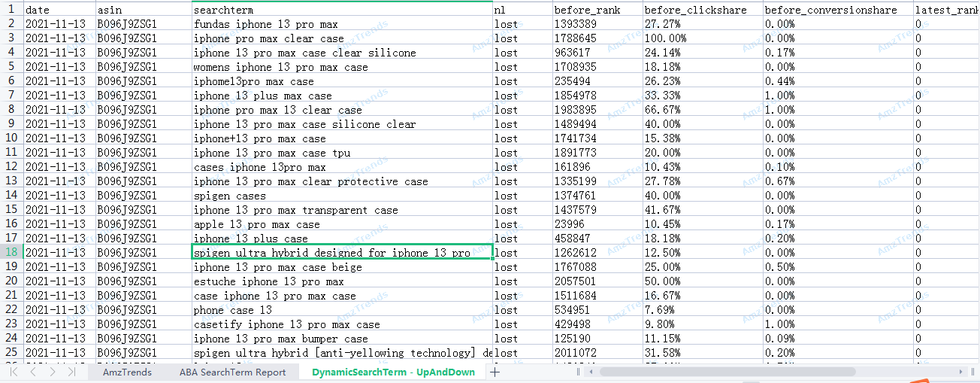Click cell 'iphone 13 pro max case clear silicone'

pos(342,53)
